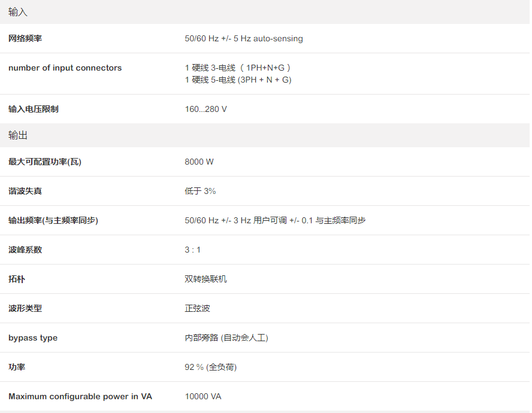The width and height of the screenshot is (532, 413).
Task: Click the 双转换联机 topology value
Action: [205, 280]
